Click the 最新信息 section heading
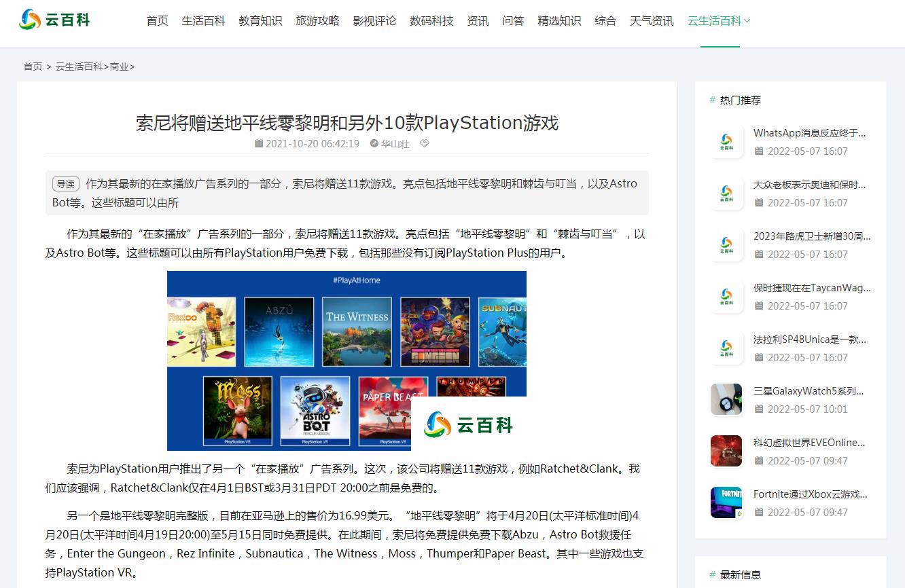 [741, 574]
